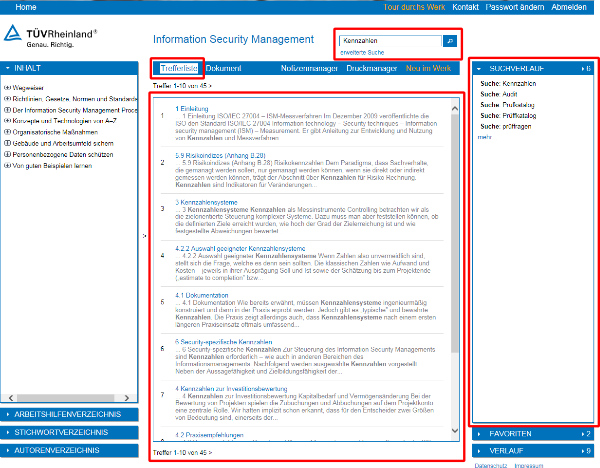600x468 pixels.
Task: Expand the FAVORITEN panel
Action: pos(533,434)
